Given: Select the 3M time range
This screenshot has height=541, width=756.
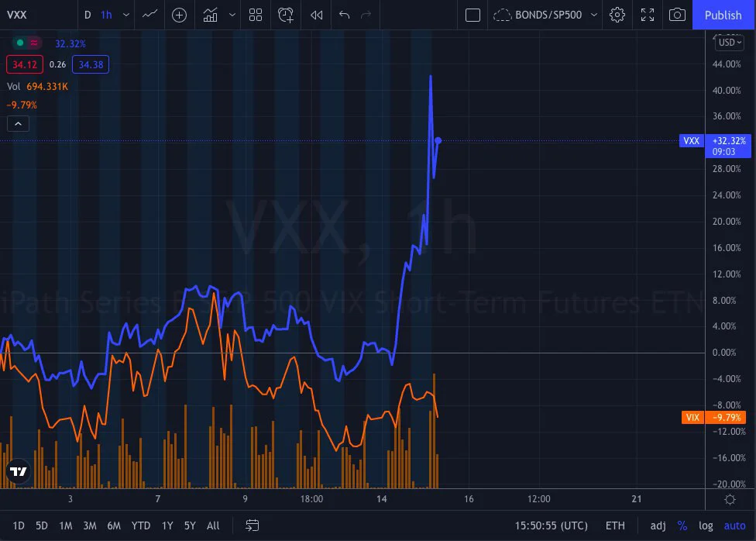Looking at the screenshot, I should coord(90,525).
